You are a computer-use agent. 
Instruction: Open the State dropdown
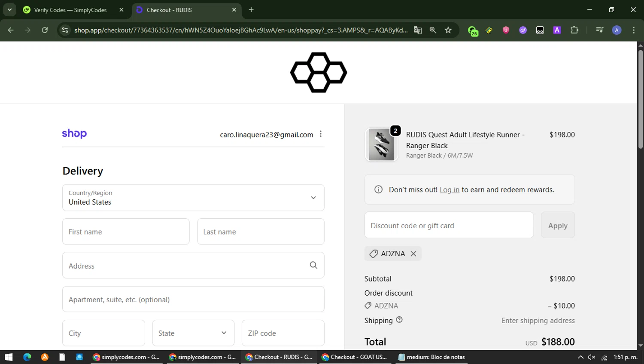[193, 333]
